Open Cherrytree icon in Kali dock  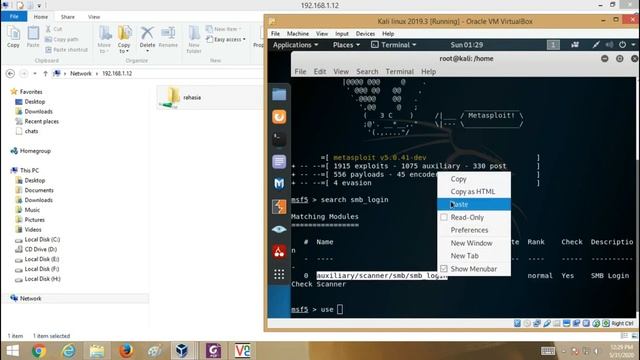(279, 251)
